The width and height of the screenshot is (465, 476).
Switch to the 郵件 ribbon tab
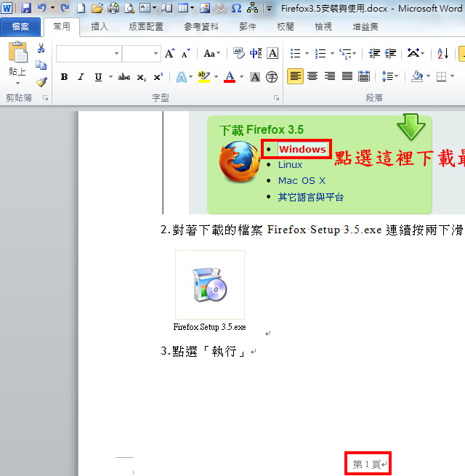click(248, 27)
